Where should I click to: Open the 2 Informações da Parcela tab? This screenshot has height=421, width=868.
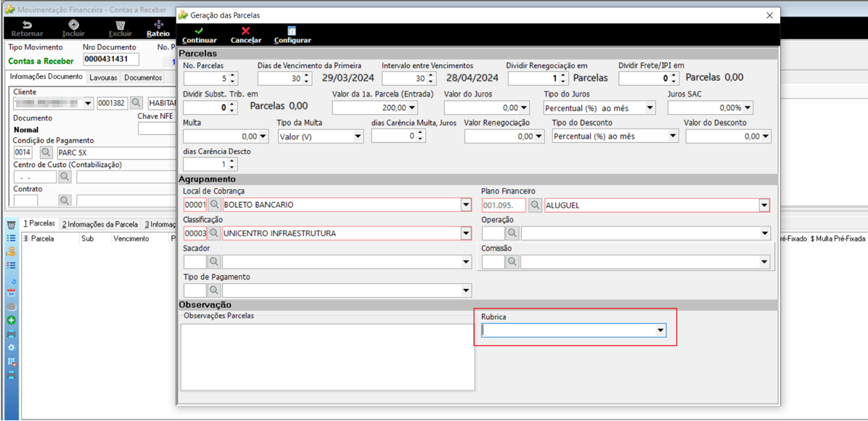pos(100,224)
